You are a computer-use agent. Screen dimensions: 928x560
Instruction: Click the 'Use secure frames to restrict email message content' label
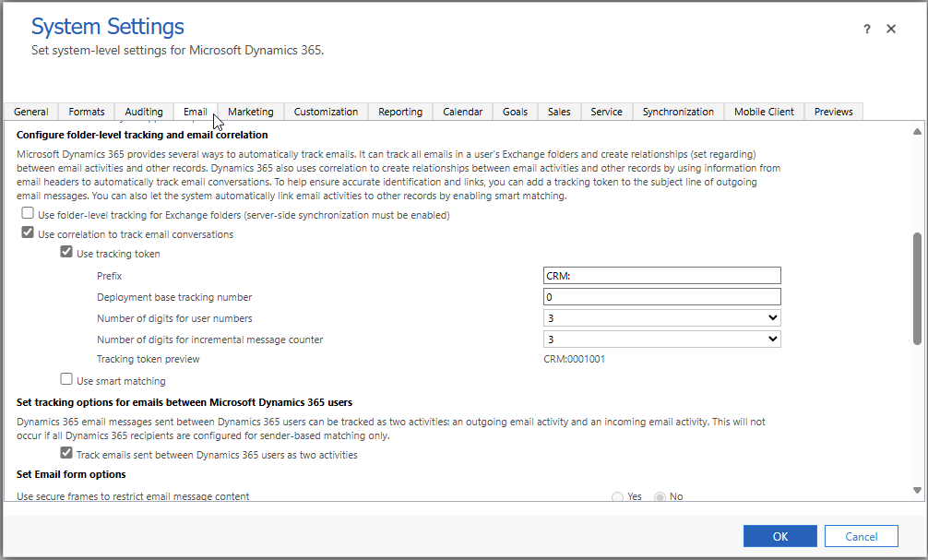pyautogui.click(x=133, y=496)
